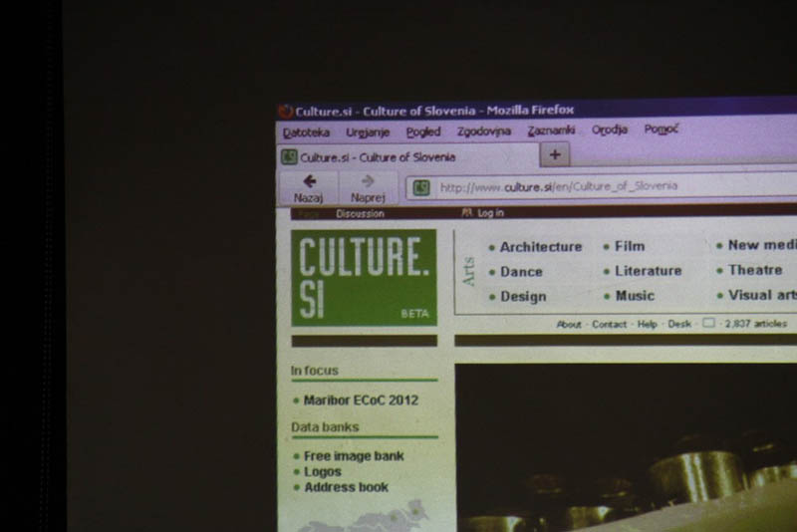Click the Firefox logo in title bar

click(286, 112)
